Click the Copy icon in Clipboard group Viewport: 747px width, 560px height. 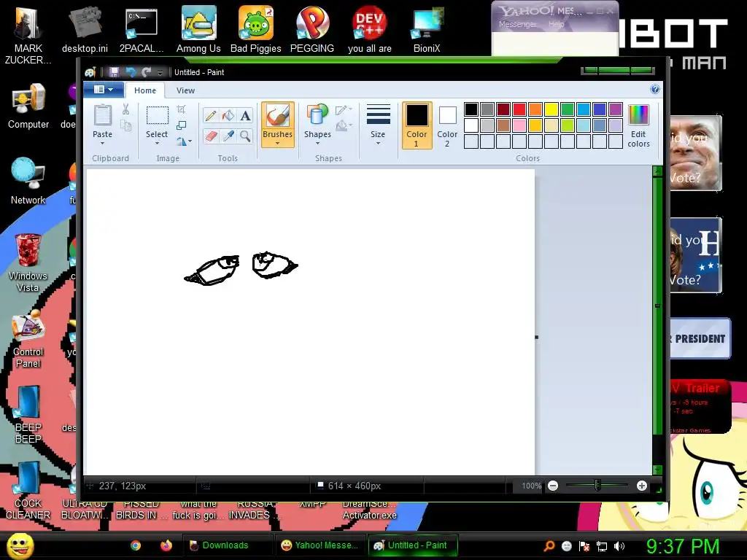click(125, 125)
